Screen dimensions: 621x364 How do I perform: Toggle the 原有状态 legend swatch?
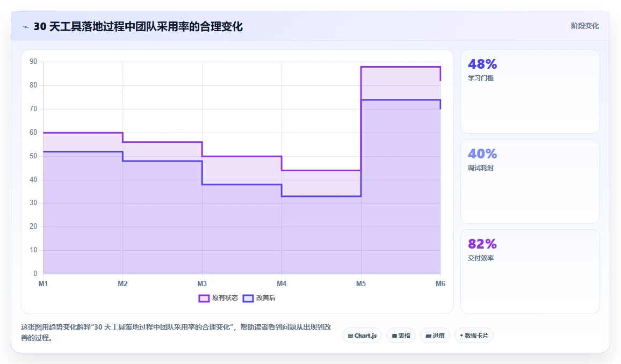click(x=204, y=299)
